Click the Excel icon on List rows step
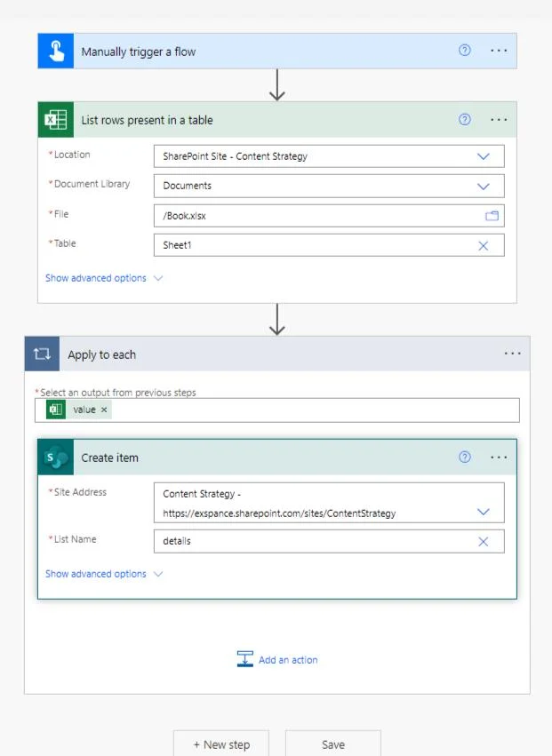Screen dimensions: 552x756 tap(56, 120)
